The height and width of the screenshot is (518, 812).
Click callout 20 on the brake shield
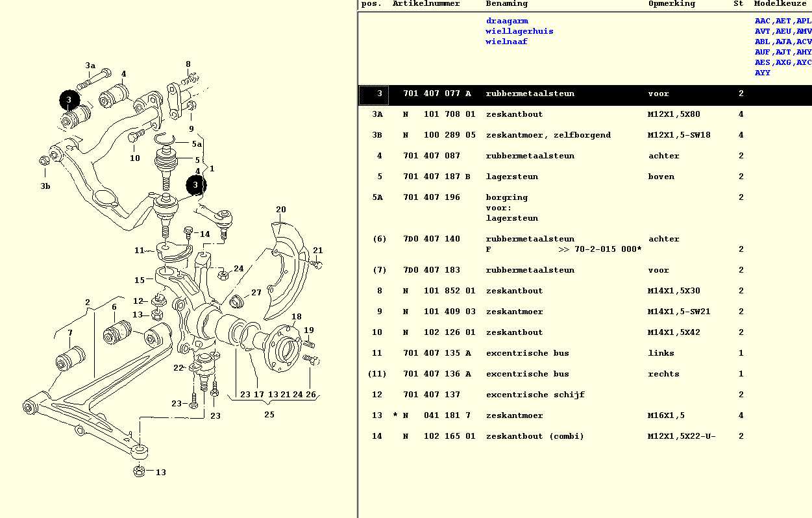[x=280, y=210]
